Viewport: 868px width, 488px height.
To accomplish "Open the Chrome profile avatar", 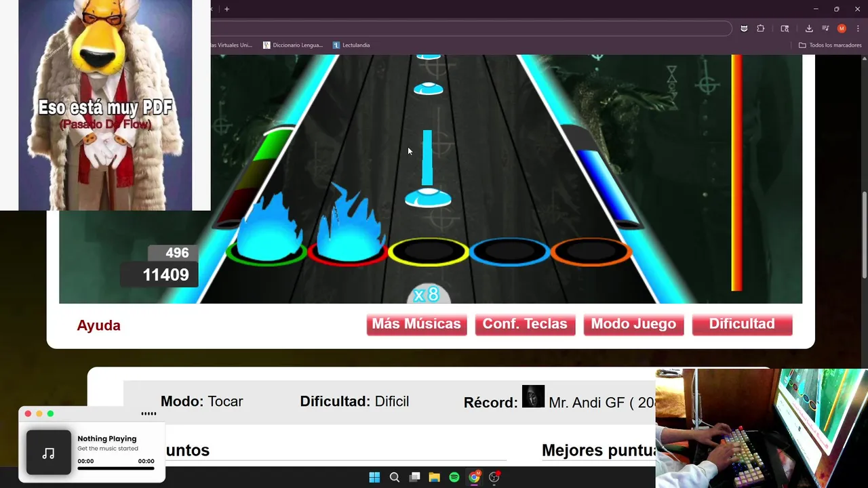I will (x=842, y=28).
